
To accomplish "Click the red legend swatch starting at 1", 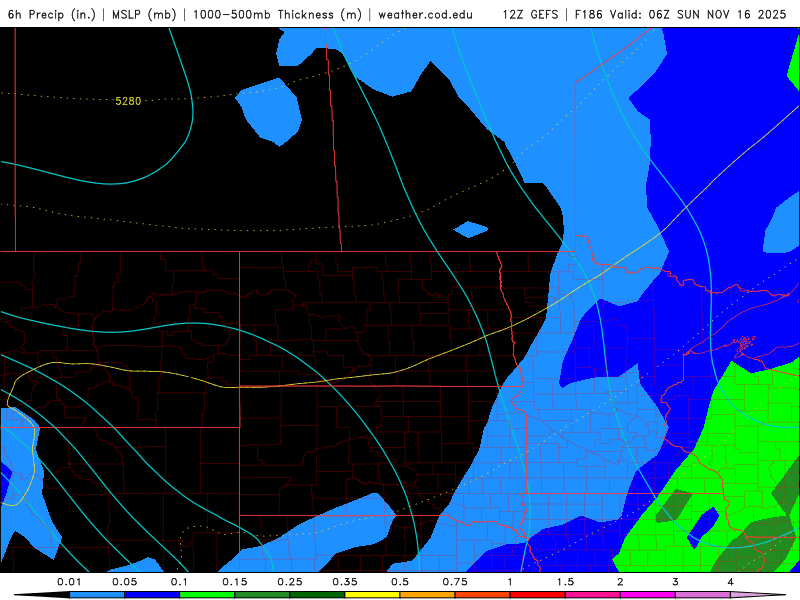I will point(538,595).
